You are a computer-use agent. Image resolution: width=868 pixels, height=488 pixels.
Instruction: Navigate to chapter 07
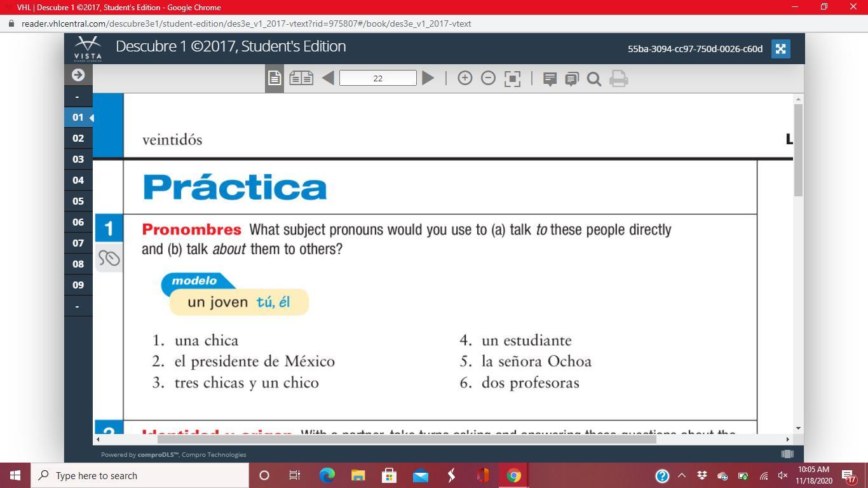point(78,243)
